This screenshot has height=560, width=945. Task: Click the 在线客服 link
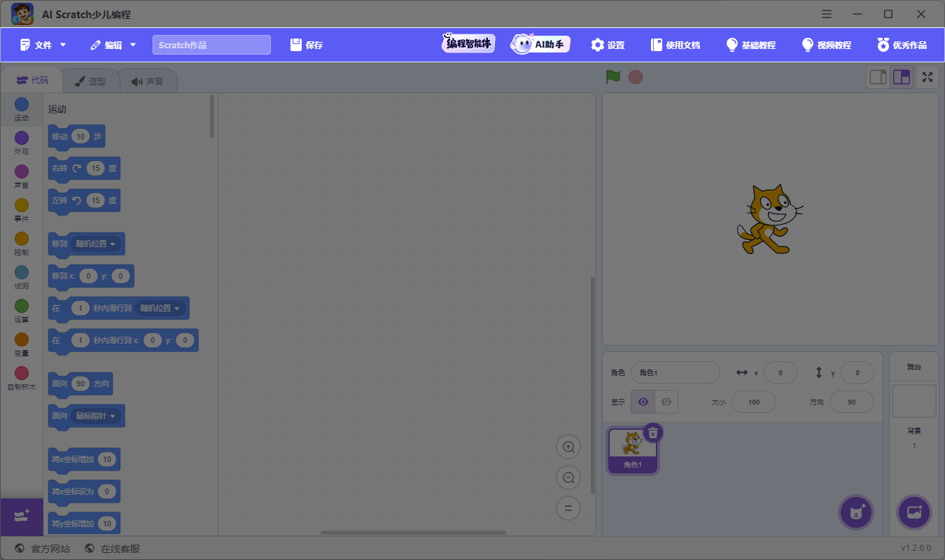112,549
